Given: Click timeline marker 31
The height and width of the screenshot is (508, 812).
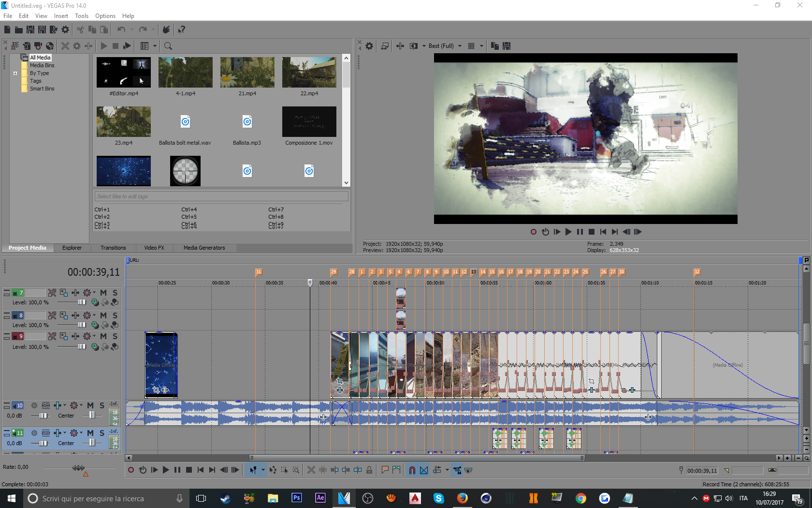Looking at the screenshot, I should point(259,272).
